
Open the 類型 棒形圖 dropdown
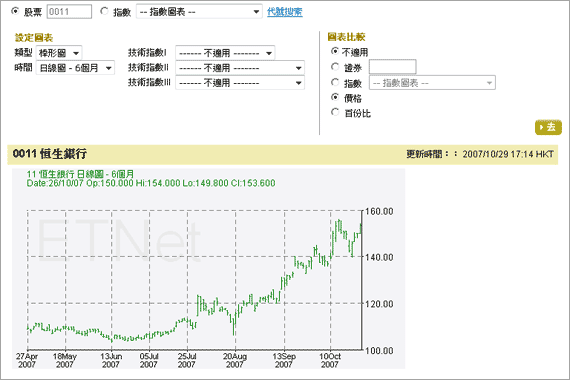pyautogui.click(x=59, y=53)
